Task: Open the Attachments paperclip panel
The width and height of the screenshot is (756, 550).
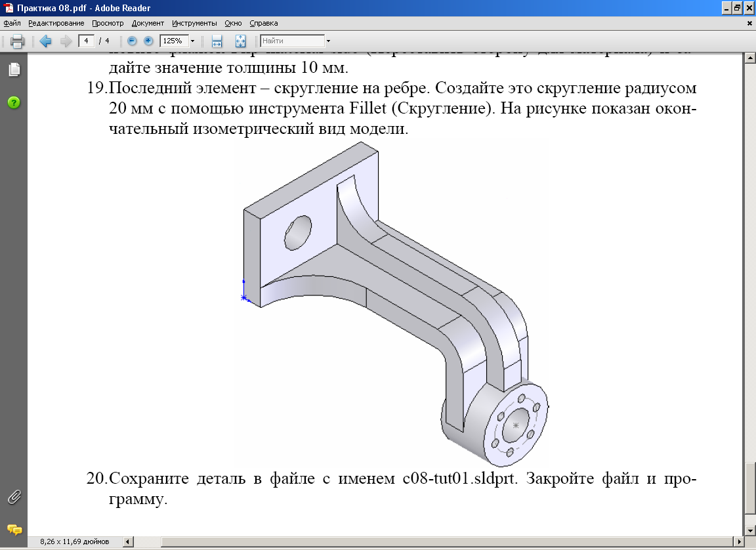Action: pyautogui.click(x=14, y=497)
